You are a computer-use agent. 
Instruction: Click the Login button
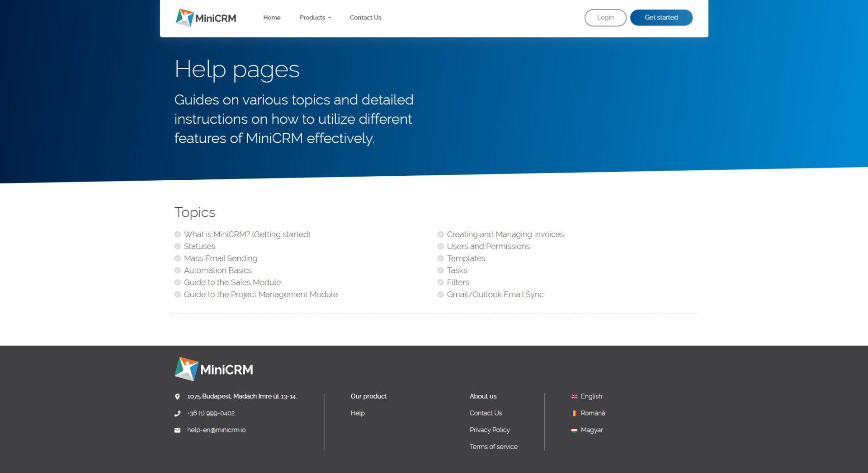click(605, 18)
